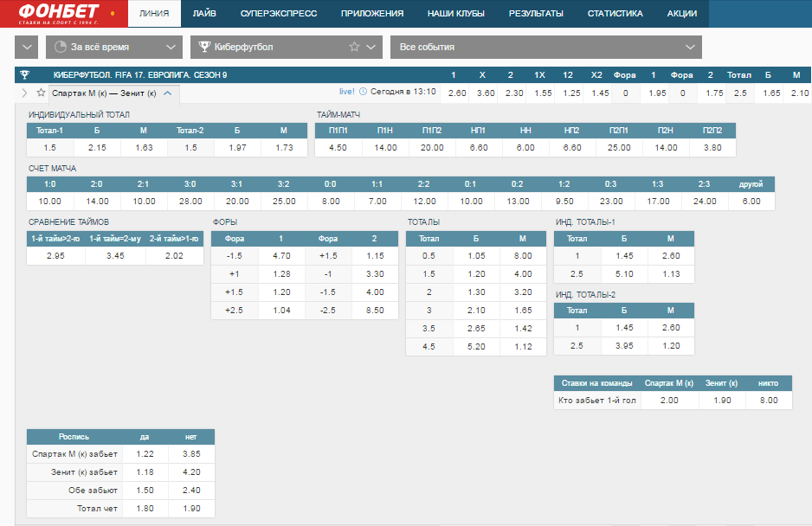Select away win odds 2.30
The width and height of the screenshot is (812, 526).
point(513,93)
